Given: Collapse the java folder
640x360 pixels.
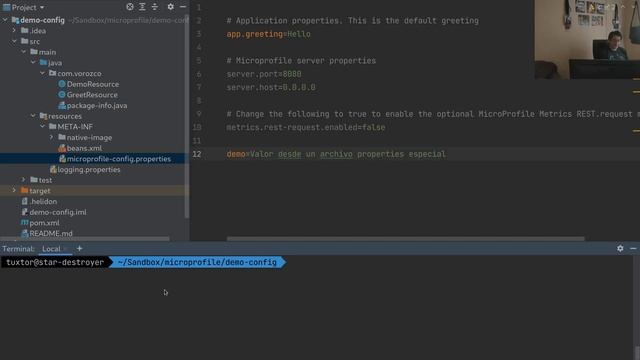Looking at the screenshot, I should (33, 62).
